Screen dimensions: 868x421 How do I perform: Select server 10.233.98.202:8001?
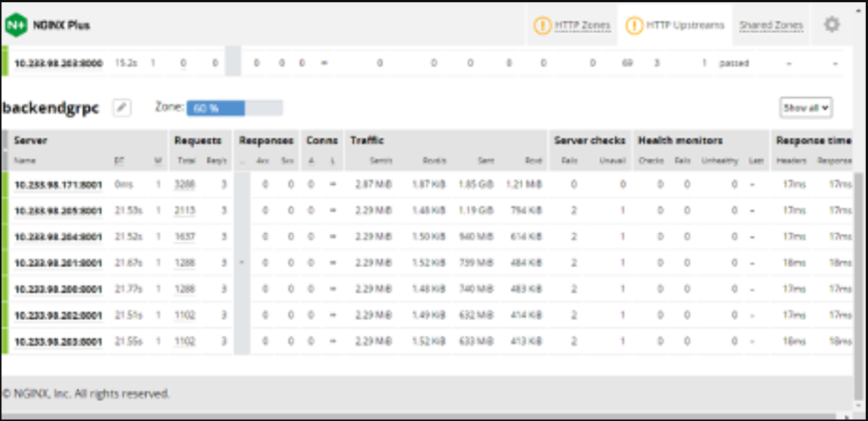(x=58, y=315)
